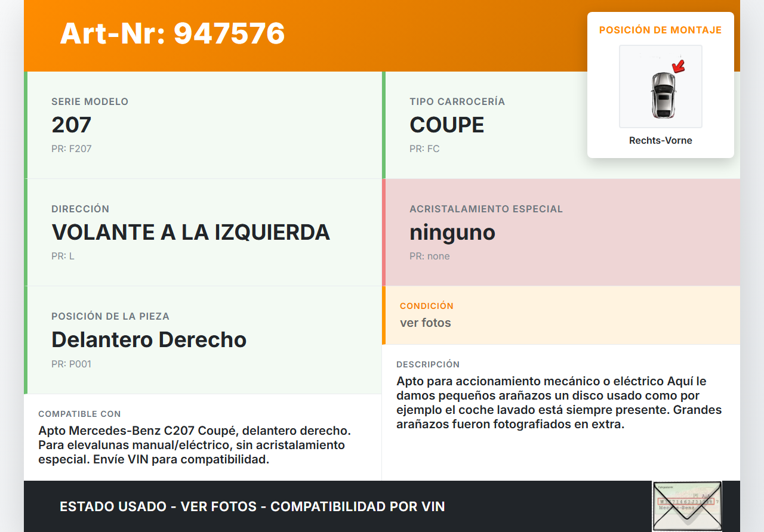Click the ver fotos condition text
This screenshot has height=532, width=764.
point(426,323)
